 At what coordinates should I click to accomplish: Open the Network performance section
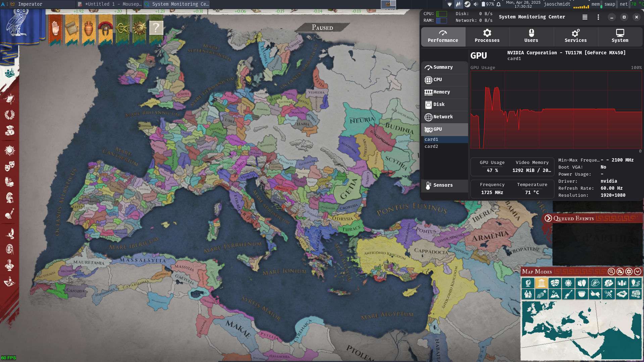(445, 117)
